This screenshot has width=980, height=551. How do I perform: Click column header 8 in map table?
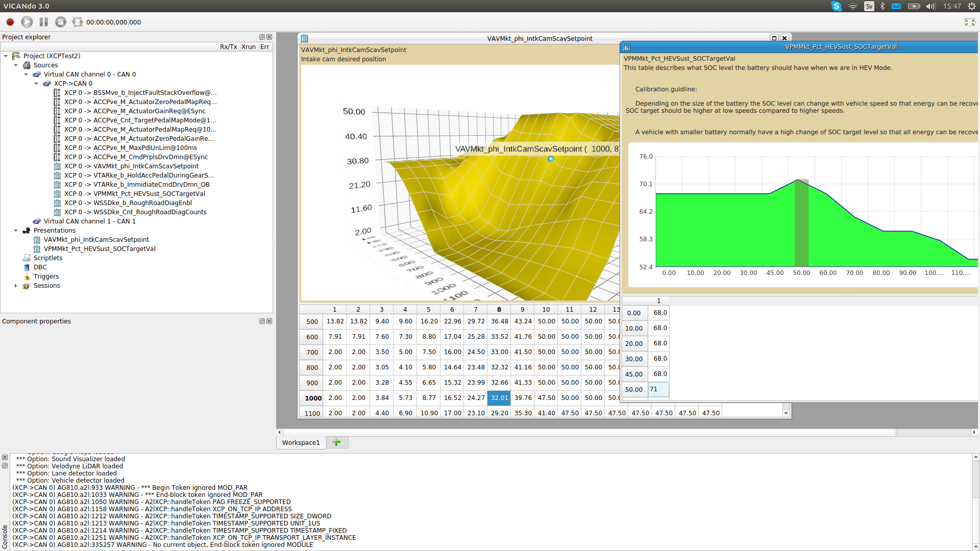[499, 310]
